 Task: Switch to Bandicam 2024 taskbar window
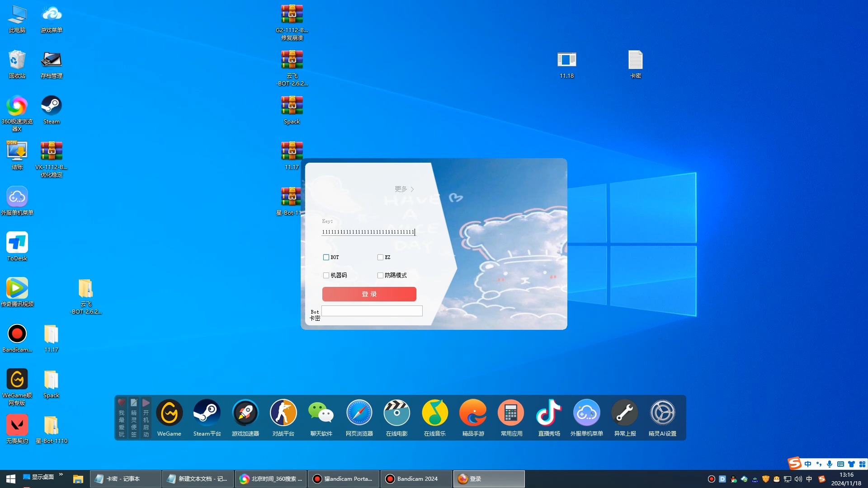(416, 479)
